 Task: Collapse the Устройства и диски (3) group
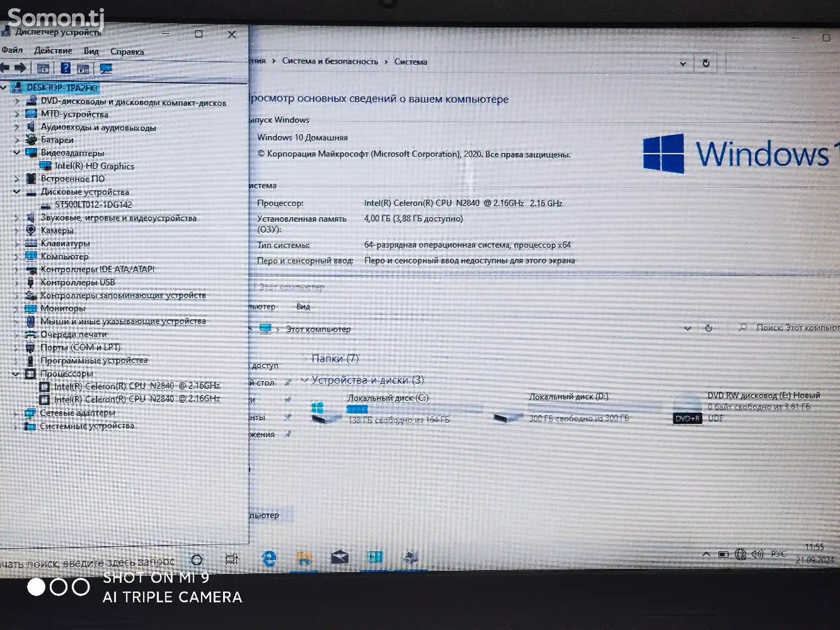304,380
